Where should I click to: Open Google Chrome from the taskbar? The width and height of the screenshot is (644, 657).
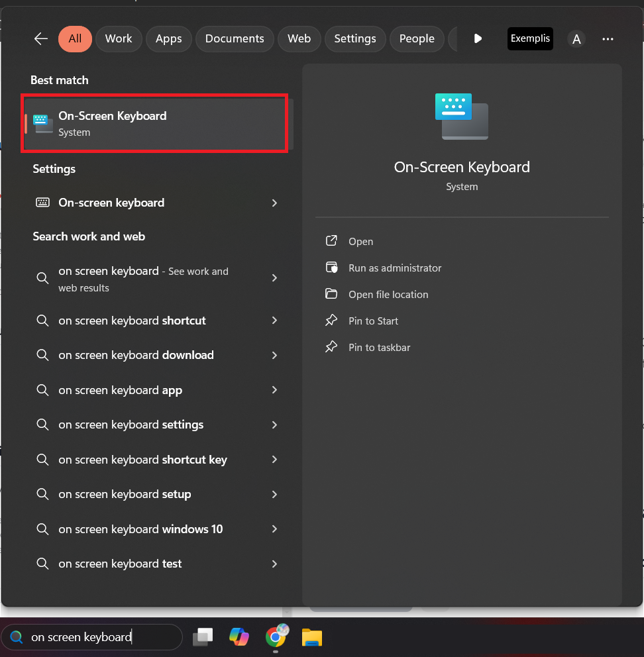click(x=276, y=636)
